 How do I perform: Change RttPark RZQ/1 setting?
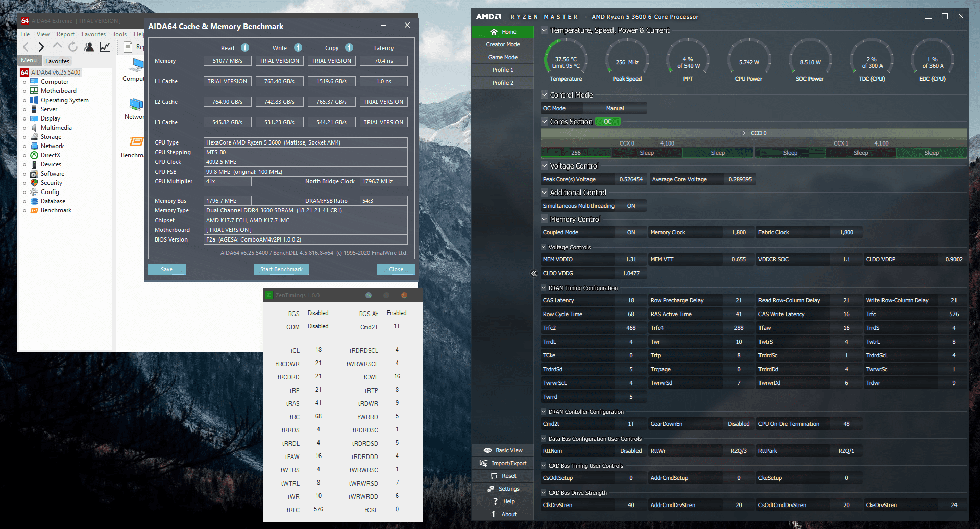coord(846,451)
